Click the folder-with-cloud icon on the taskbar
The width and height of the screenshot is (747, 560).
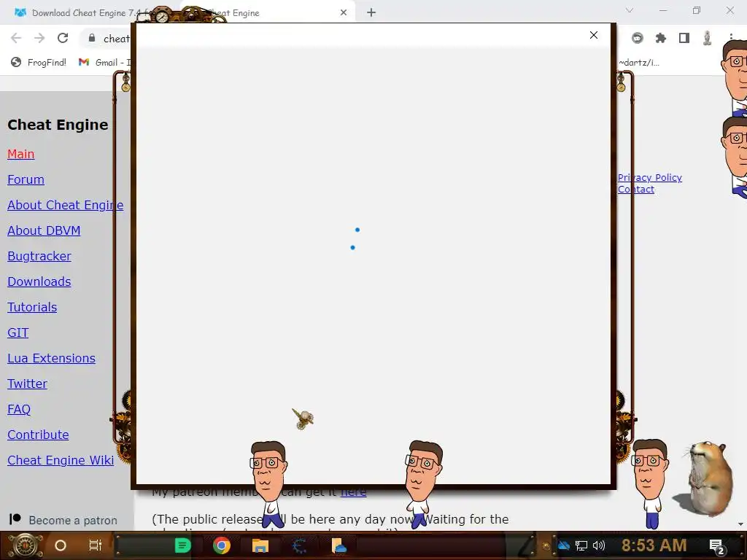tap(338, 545)
